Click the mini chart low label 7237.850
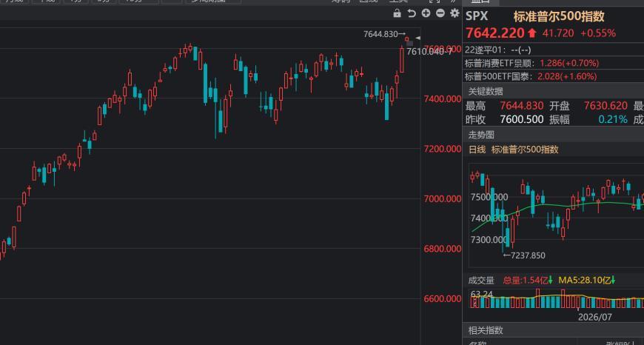 pos(525,255)
